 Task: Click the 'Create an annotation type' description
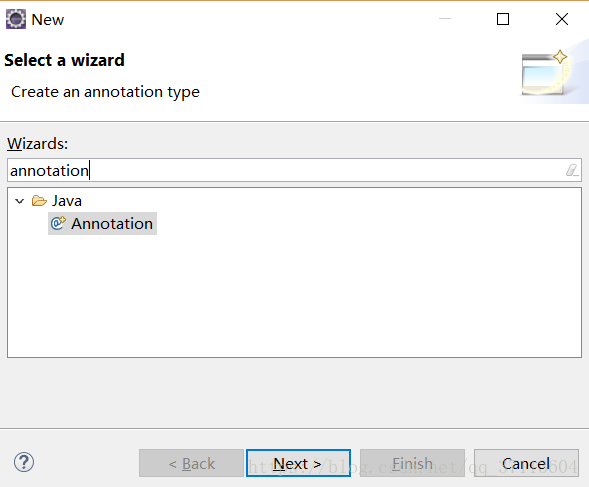coord(105,92)
